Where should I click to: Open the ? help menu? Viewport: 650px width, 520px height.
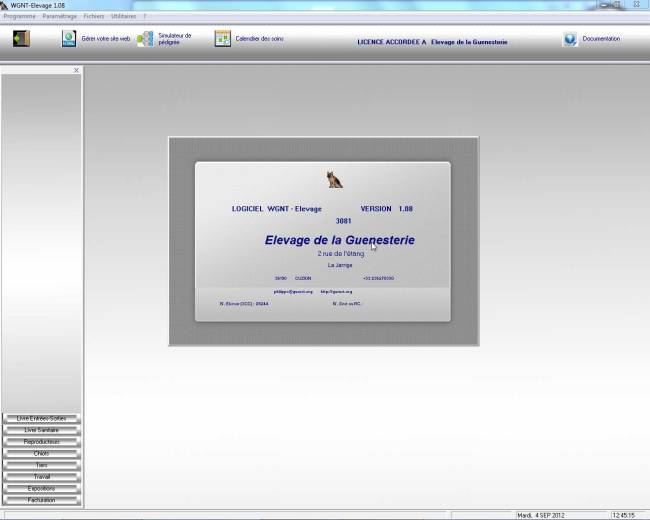(145, 16)
